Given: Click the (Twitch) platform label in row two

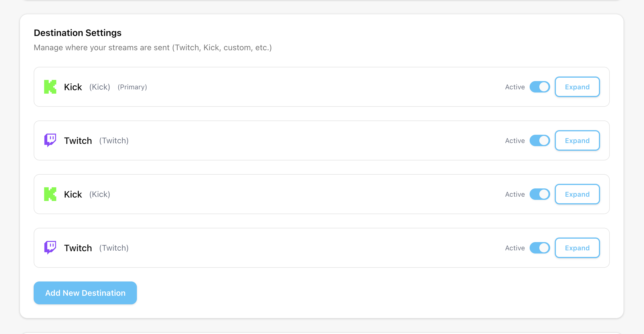Looking at the screenshot, I should 114,140.
